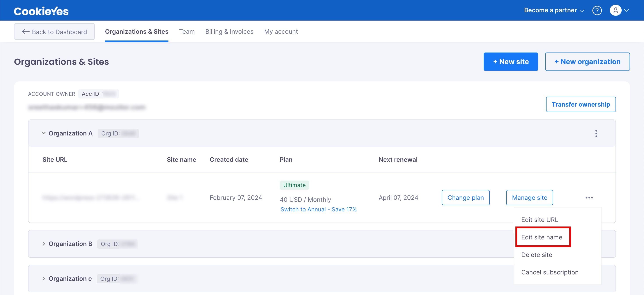This screenshot has height=295, width=644.
Task: Open Organization A vertical dots menu
Action: tap(596, 133)
